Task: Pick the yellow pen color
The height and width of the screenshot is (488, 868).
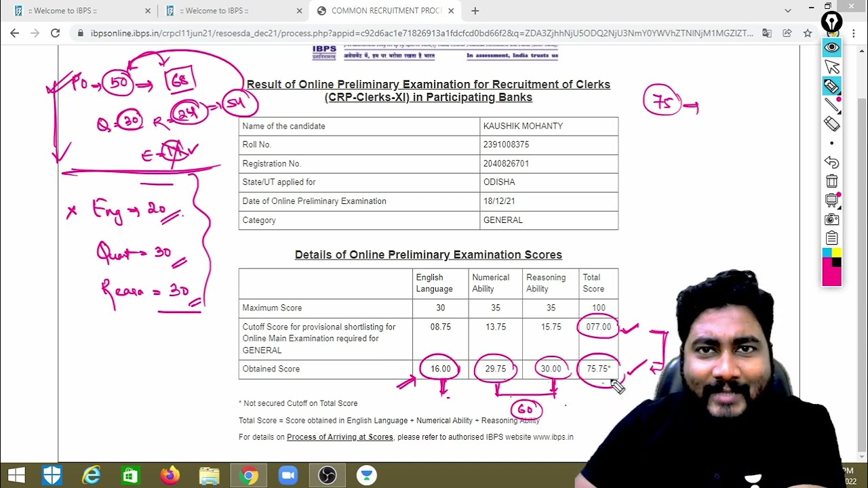Action: [836, 253]
